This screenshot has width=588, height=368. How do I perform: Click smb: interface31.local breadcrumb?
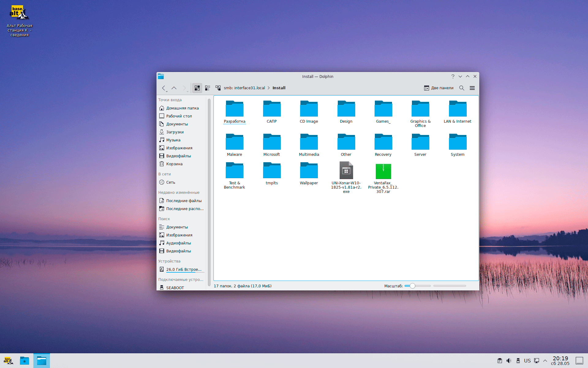244,88
